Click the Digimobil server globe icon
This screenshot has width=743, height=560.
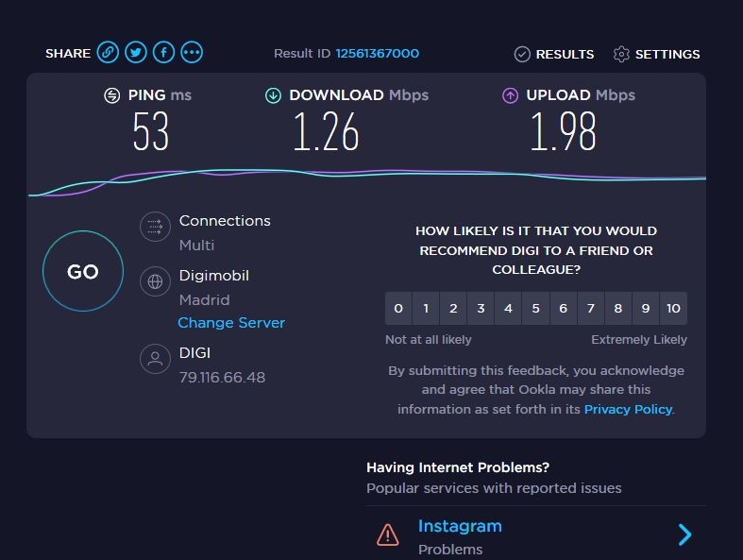pyautogui.click(x=153, y=281)
